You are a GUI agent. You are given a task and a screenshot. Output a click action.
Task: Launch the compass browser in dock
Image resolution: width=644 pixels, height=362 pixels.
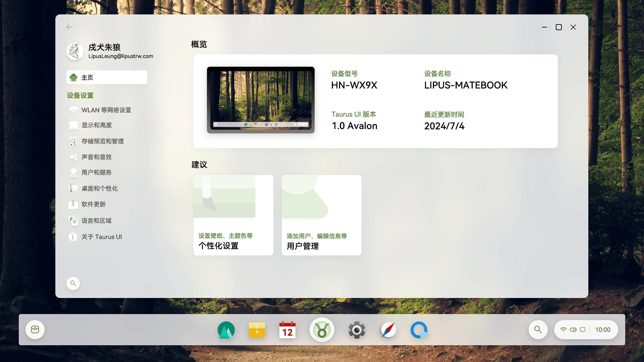[x=388, y=330]
